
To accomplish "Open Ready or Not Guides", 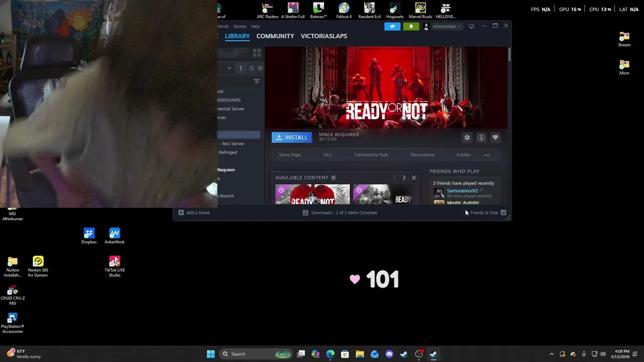I will [463, 155].
